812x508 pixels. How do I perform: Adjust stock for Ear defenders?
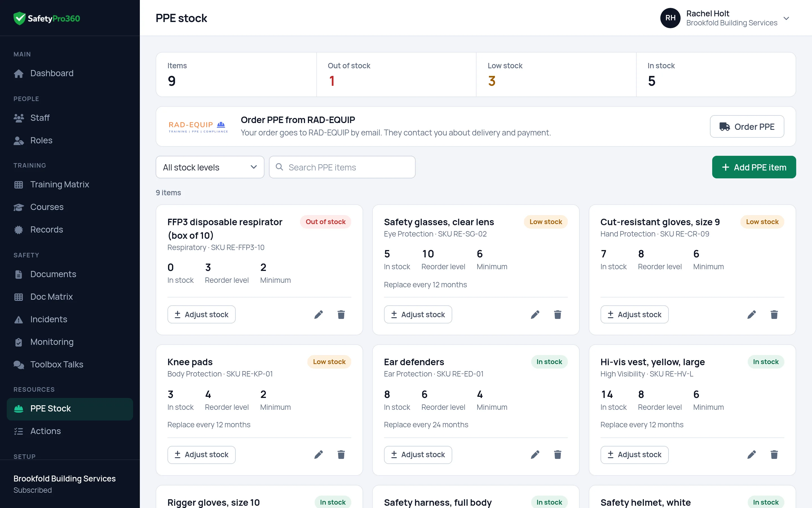[418, 455]
